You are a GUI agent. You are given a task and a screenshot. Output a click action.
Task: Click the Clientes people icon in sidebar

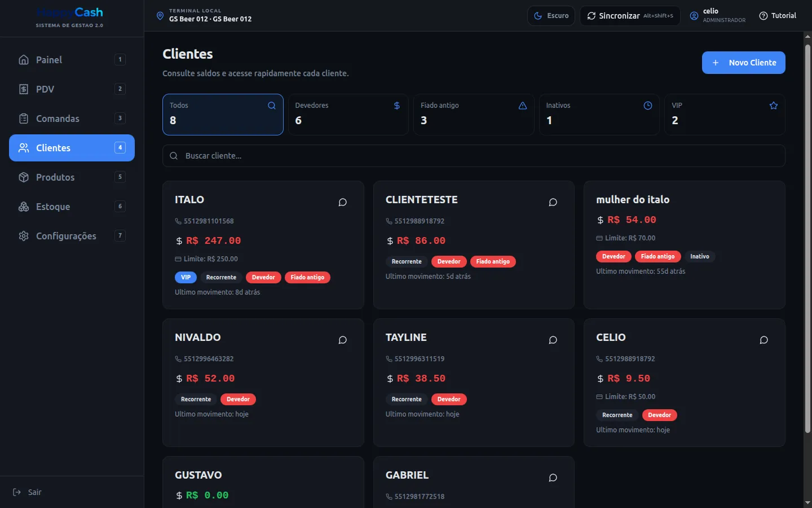click(24, 148)
